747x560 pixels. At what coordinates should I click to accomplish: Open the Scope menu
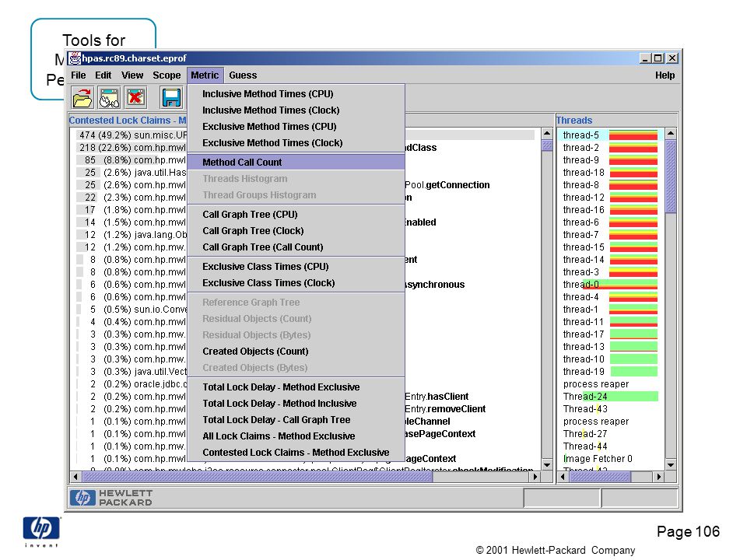[x=167, y=75]
